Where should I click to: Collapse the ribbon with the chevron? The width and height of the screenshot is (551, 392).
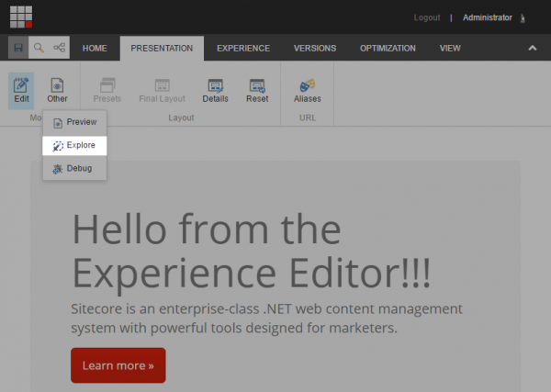pyautogui.click(x=533, y=48)
